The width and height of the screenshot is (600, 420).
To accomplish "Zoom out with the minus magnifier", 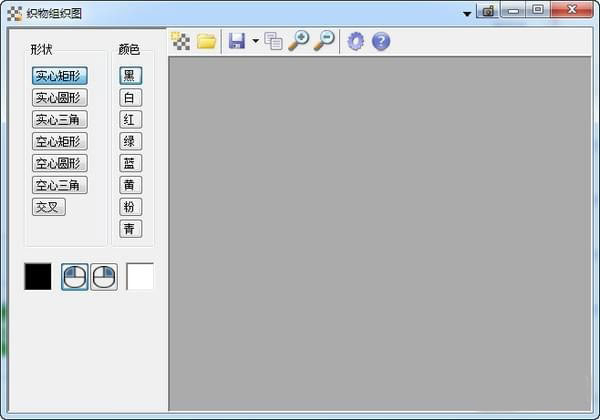I will coord(324,41).
